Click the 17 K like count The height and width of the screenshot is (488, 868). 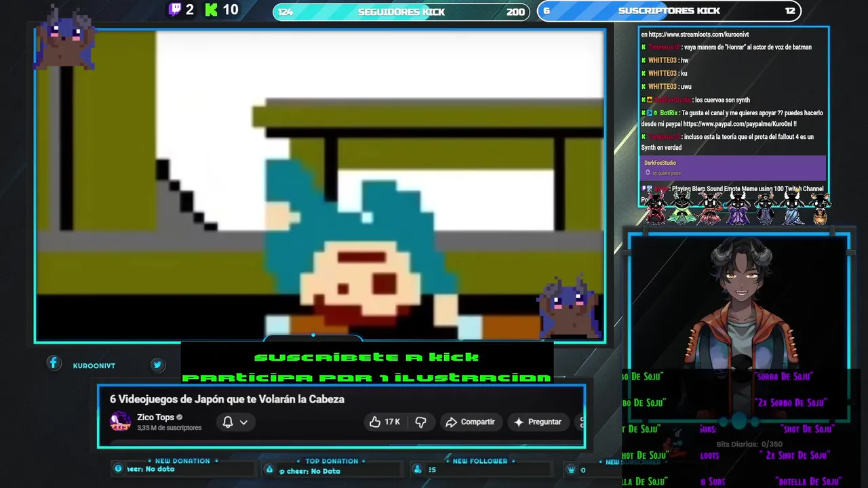392,422
